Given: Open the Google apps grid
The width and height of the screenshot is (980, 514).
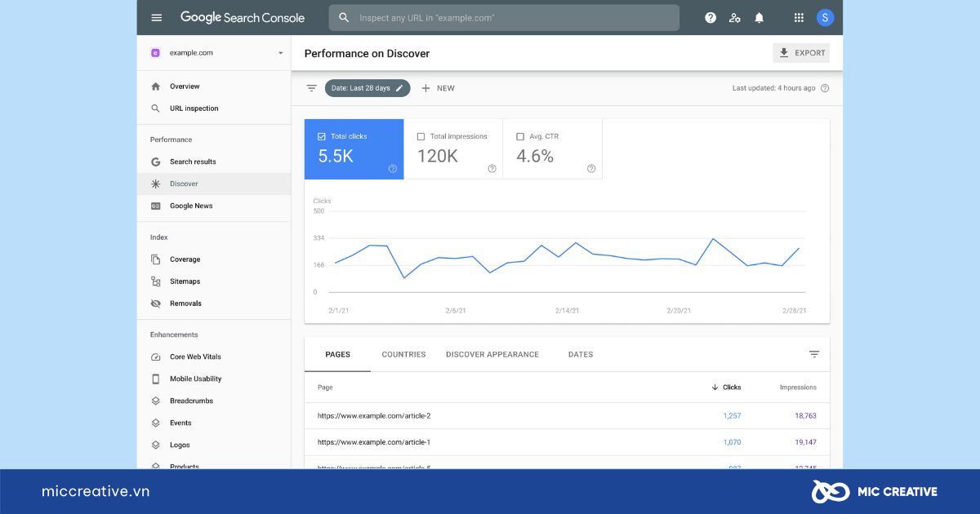Looking at the screenshot, I should (x=799, y=17).
